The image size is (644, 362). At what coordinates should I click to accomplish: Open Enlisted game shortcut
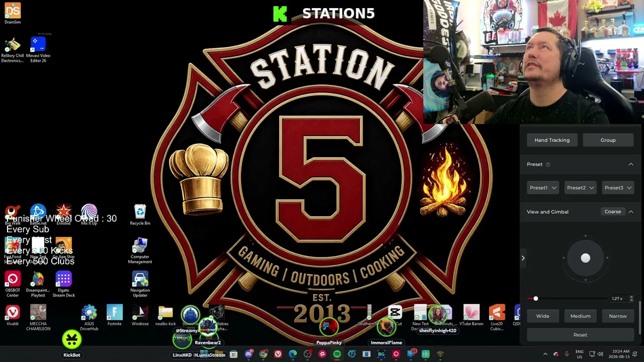[x=64, y=215]
